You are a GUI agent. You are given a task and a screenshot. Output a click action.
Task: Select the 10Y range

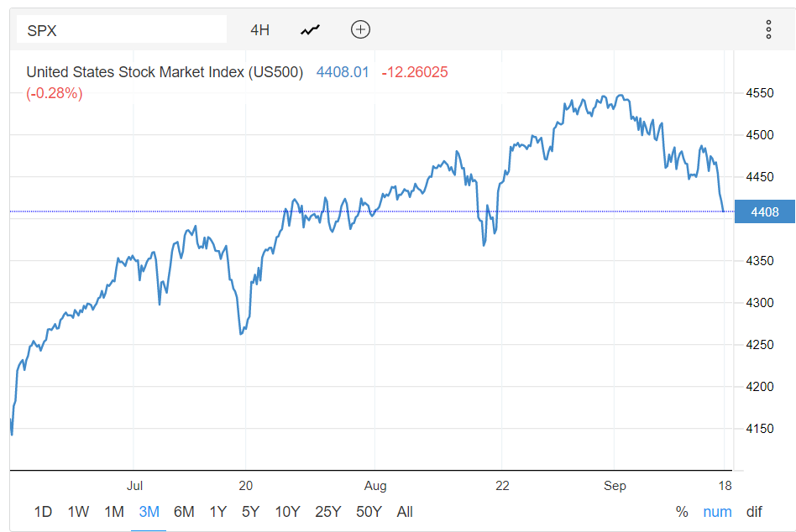[287, 512]
